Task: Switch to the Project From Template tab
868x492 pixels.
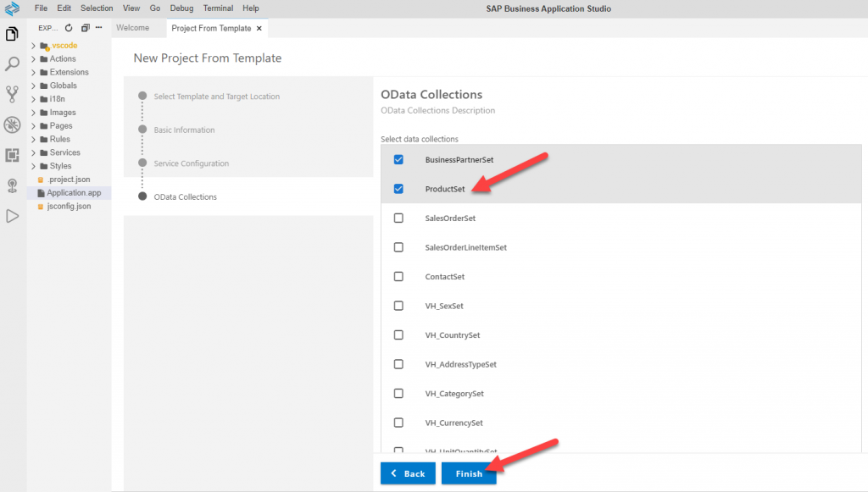Action: 211,28
